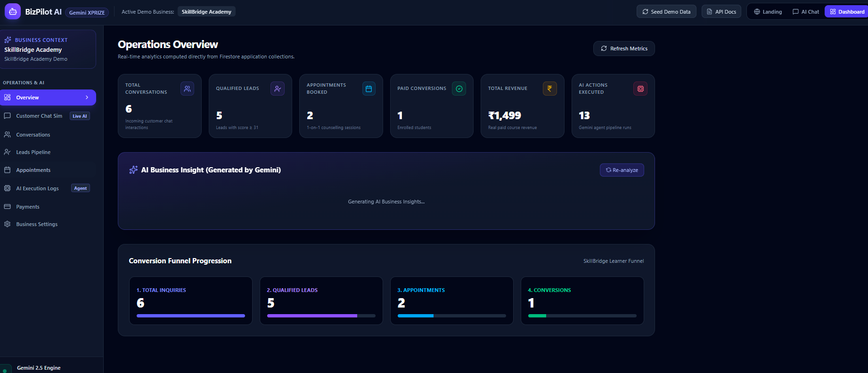Click the ₹1,499 revenue value
868x373 pixels.
pos(505,115)
